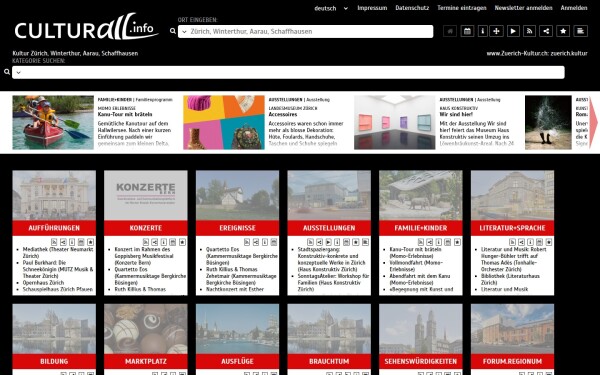The width and height of the screenshot is (600, 375).
Task: Open the Impressum page
Action: click(x=372, y=8)
